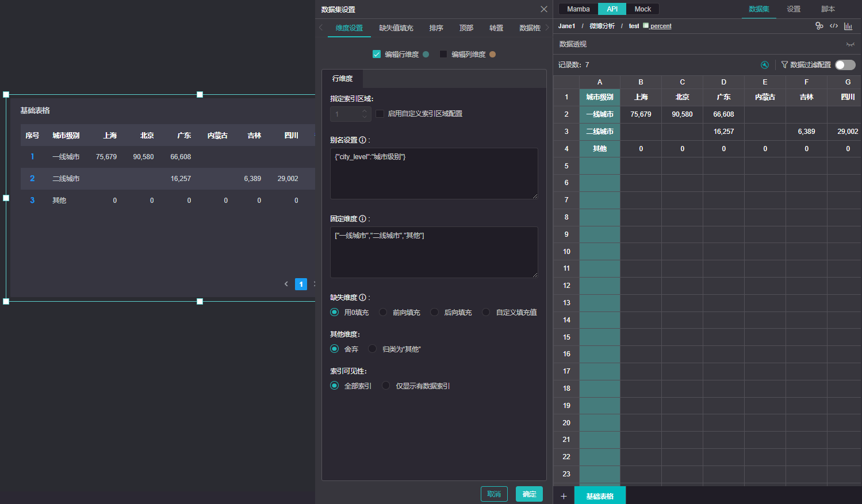Click Jane1 in the breadcrumb
The height and width of the screenshot is (504, 862).
[x=566, y=26]
